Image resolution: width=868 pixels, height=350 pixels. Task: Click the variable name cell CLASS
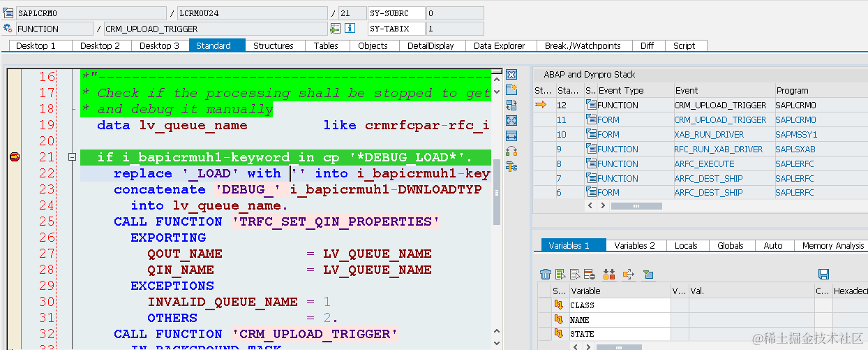point(620,305)
